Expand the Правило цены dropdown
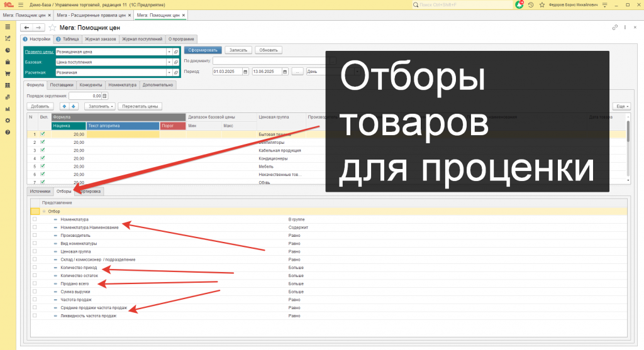The width and height of the screenshot is (644, 350). [x=169, y=52]
